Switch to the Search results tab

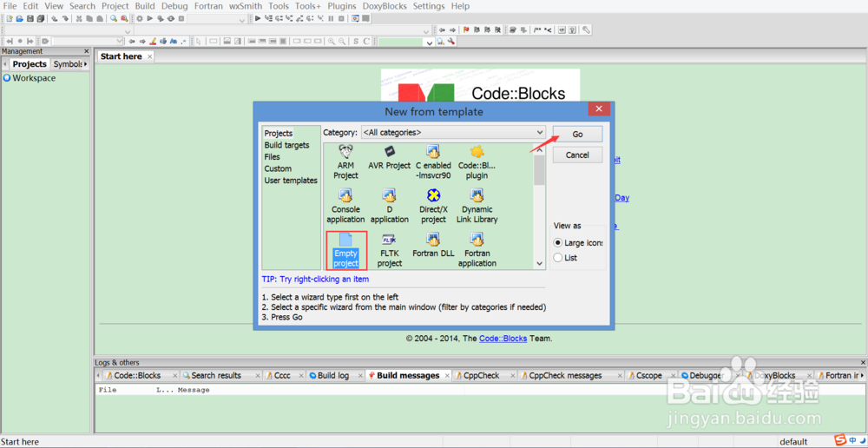point(216,375)
